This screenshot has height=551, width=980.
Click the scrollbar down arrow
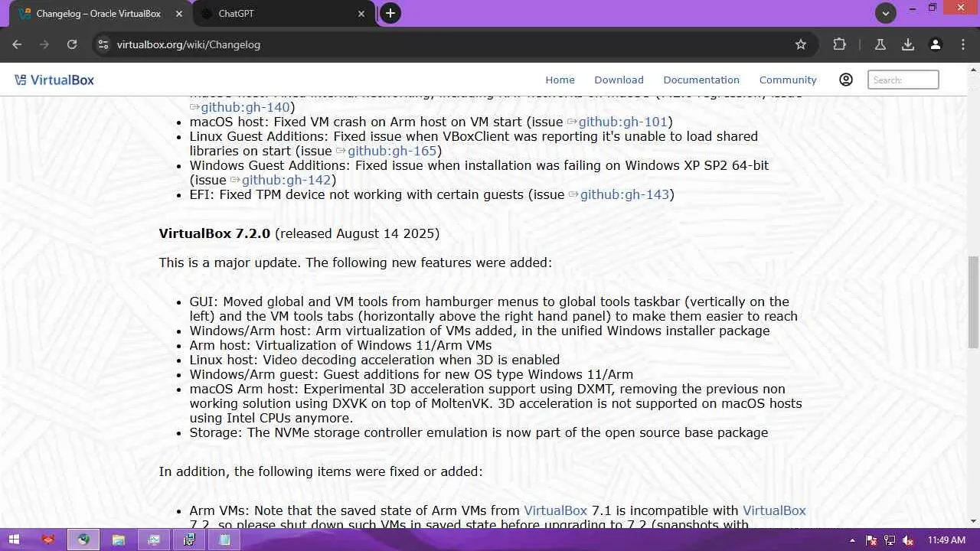973,522
